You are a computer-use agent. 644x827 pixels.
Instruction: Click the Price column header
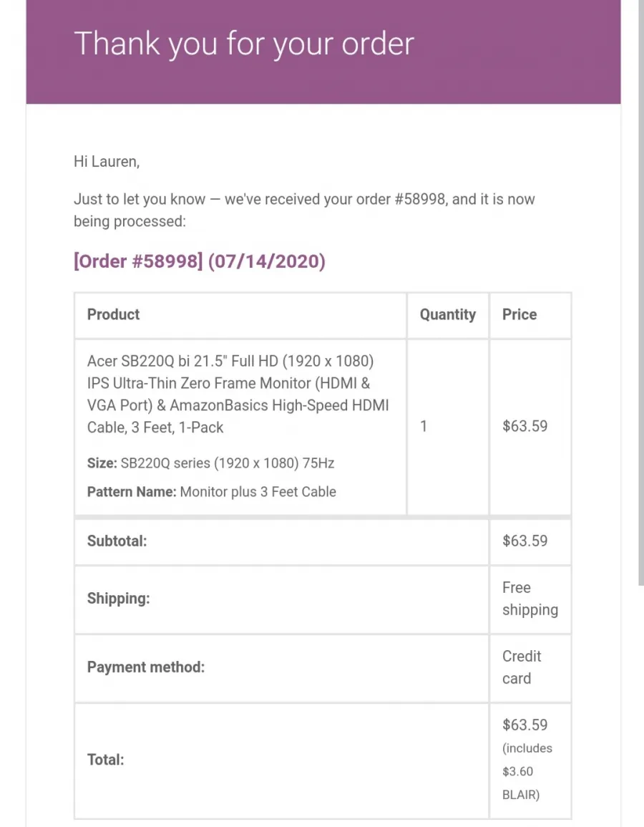[519, 314]
